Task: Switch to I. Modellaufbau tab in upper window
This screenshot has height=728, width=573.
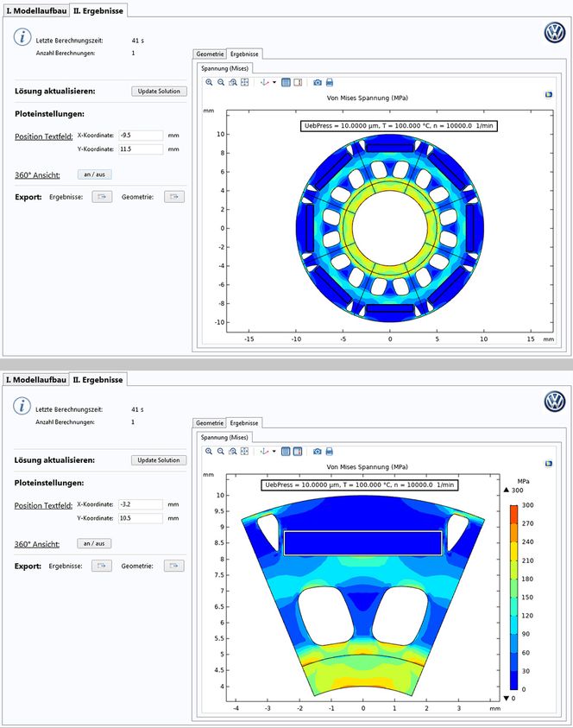Action: click(35, 10)
